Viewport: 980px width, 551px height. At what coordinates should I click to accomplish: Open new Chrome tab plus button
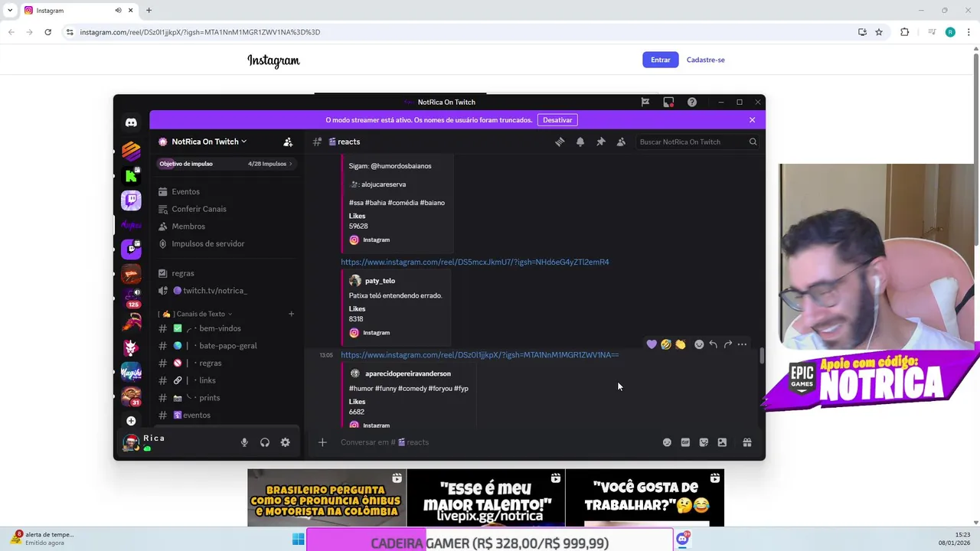coord(149,11)
